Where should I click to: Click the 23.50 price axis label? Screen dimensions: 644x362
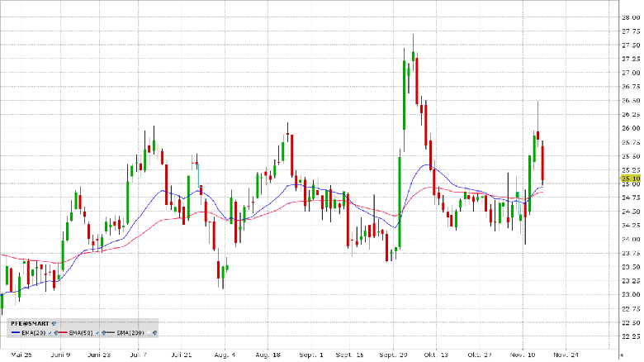pos(631,267)
